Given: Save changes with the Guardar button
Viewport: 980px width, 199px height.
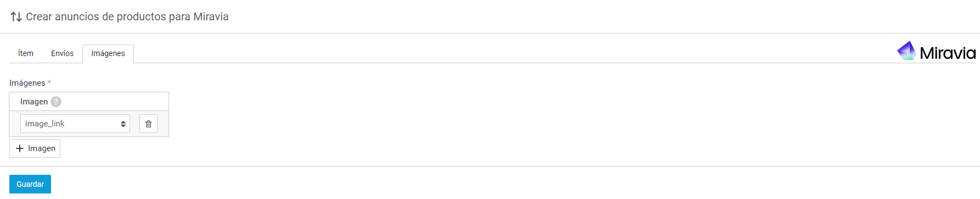Looking at the screenshot, I should click(30, 184).
